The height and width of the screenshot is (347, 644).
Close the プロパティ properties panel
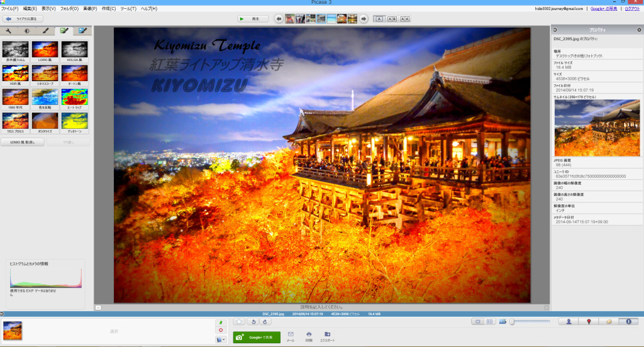[639, 30]
